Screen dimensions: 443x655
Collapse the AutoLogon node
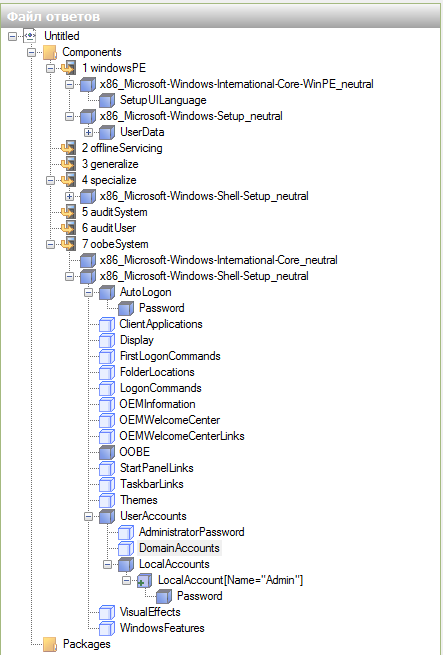click(x=89, y=292)
